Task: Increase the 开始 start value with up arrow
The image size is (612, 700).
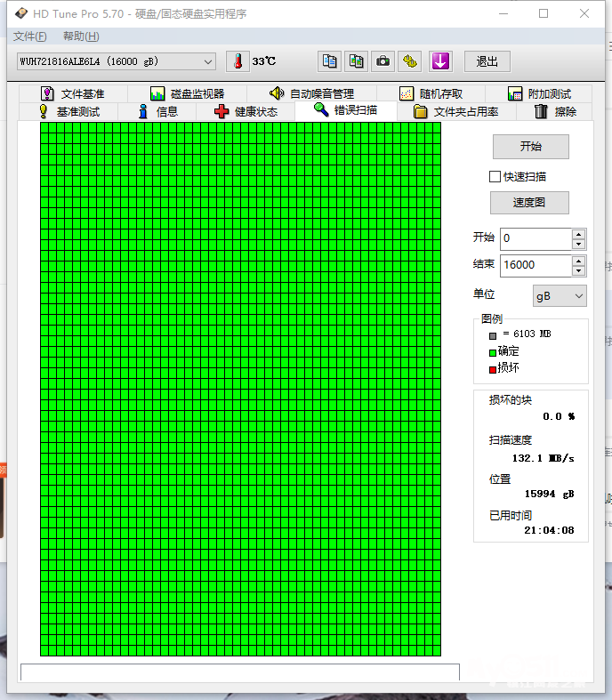Action: click(579, 233)
